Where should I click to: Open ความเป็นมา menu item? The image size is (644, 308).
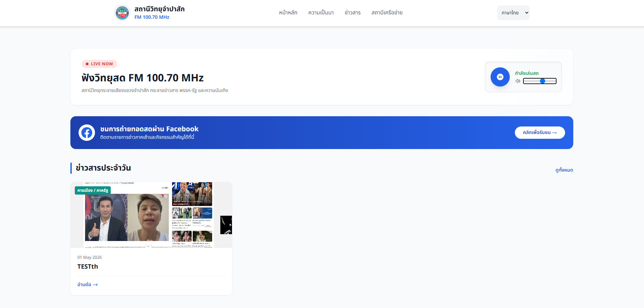pos(321,13)
